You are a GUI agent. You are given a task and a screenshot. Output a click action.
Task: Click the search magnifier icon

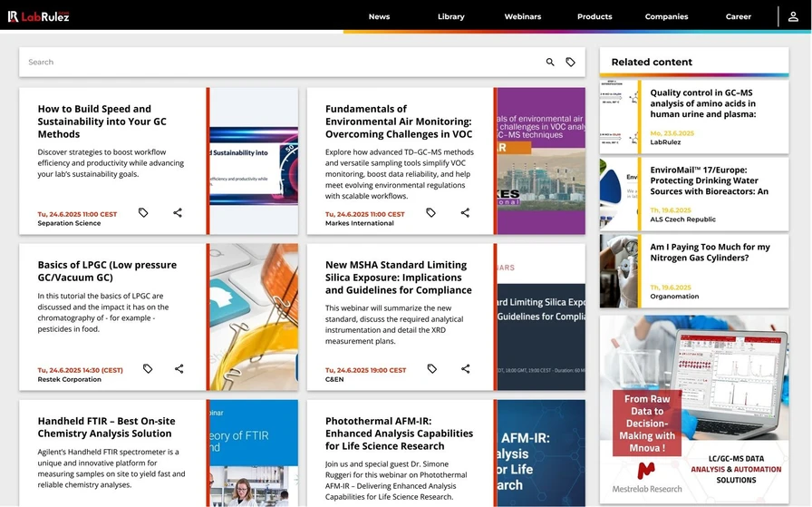[x=550, y=63]
